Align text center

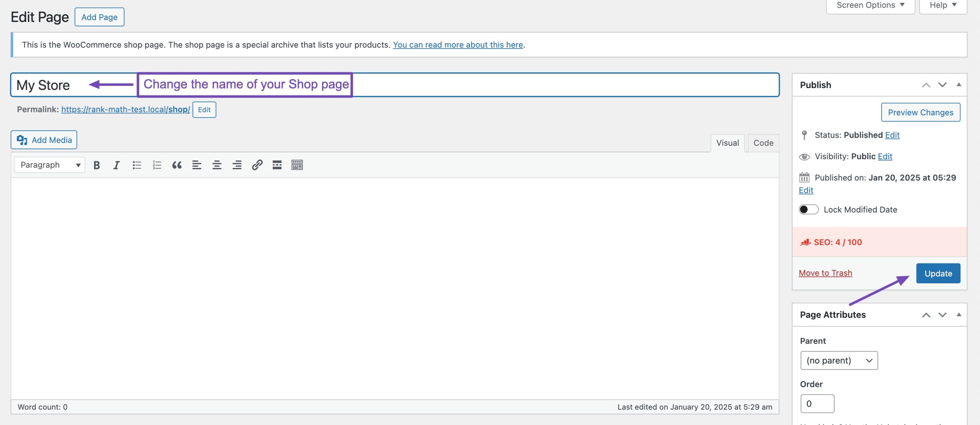[217, 165]
